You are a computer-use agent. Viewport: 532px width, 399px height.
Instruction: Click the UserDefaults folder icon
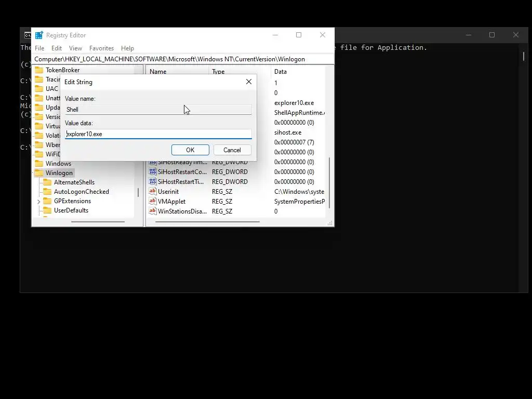47,210
